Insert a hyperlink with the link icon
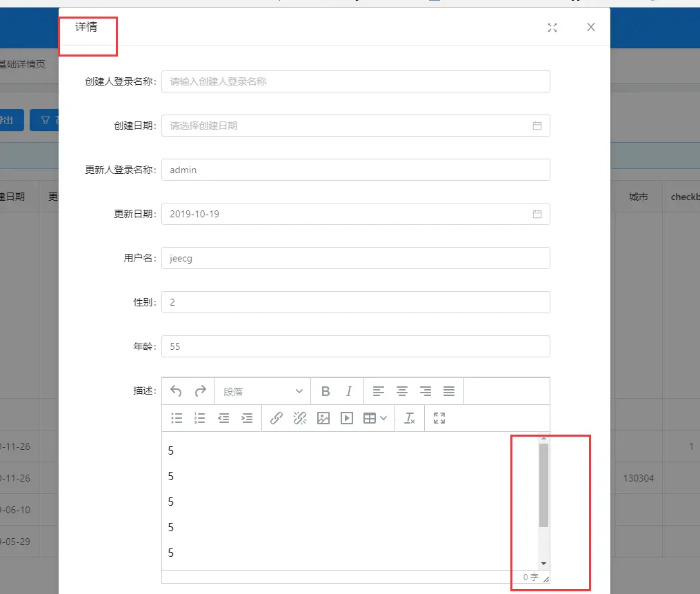The height and width of the screenshot is (594, 700). [277, 418]
